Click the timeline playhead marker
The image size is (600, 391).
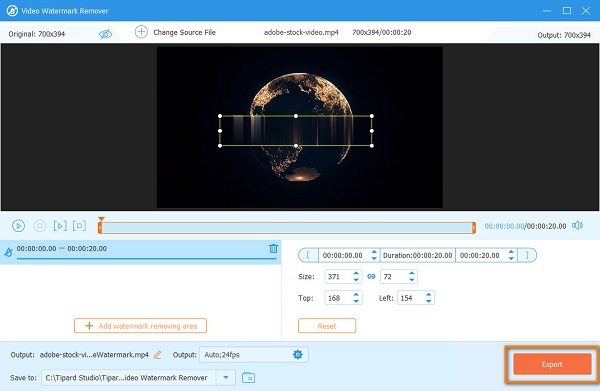tap(101, 219)
